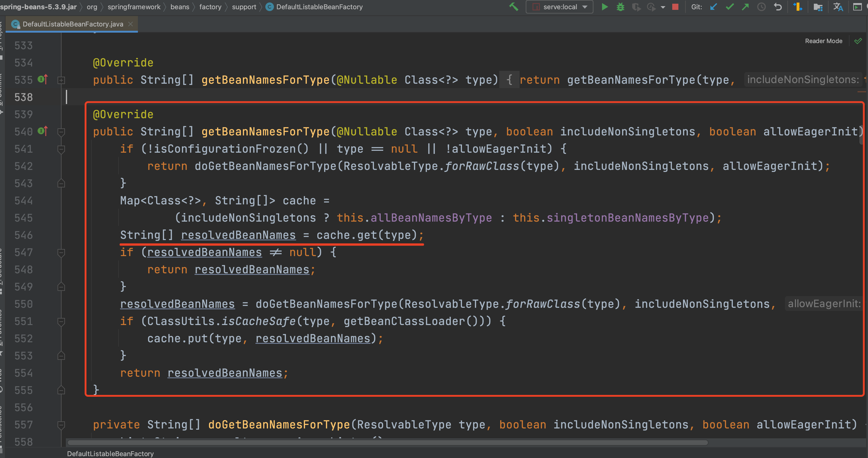Expand the folded method at line 535
The height and width of the screenshot is (458, 868).
pyautogui.click(x=61, y=80)
